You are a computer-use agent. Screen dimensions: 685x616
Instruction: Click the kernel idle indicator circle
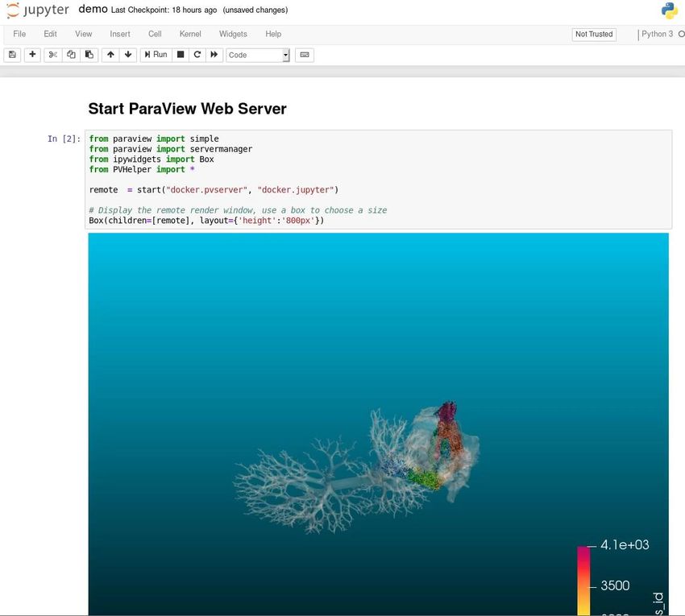682,34
